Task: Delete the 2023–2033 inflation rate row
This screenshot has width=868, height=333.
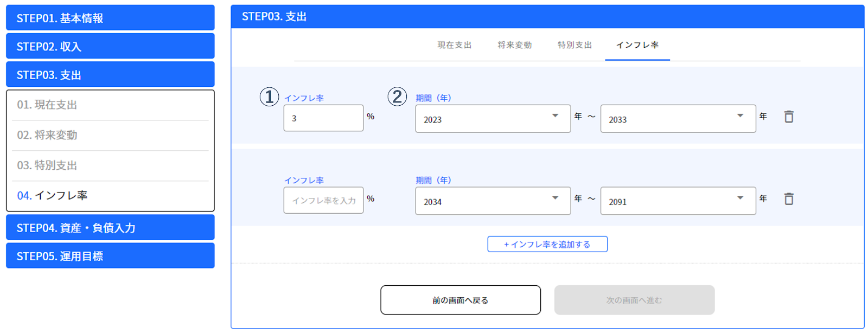Action: tap(789, 117)
